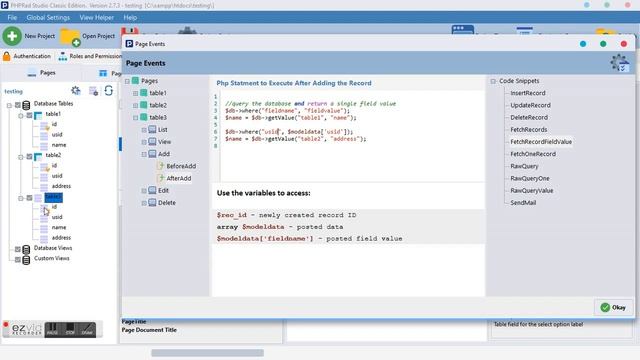Click the green New Project plus icon
This screenshot has height=360, width=640.
12,36
